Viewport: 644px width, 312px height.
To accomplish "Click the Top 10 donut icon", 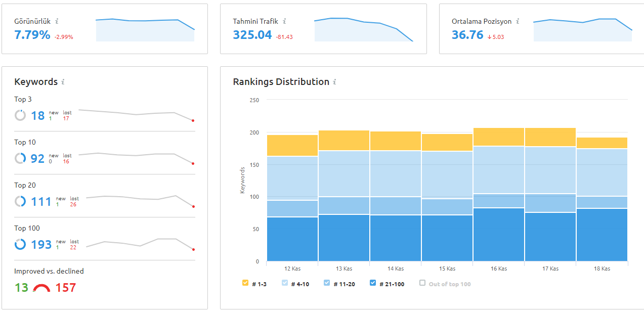I will 20,158.
